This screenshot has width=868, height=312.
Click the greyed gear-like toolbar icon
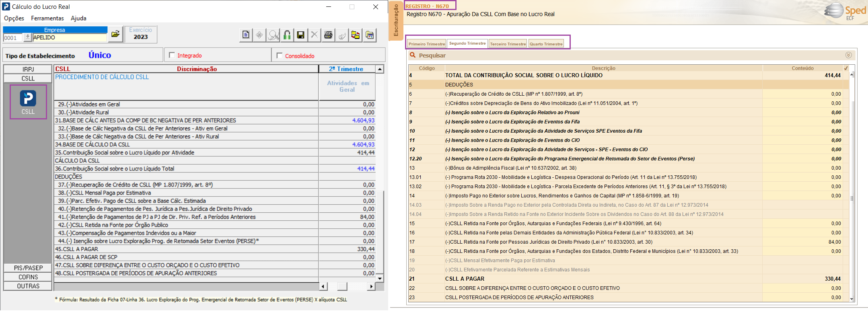[259, 35]
